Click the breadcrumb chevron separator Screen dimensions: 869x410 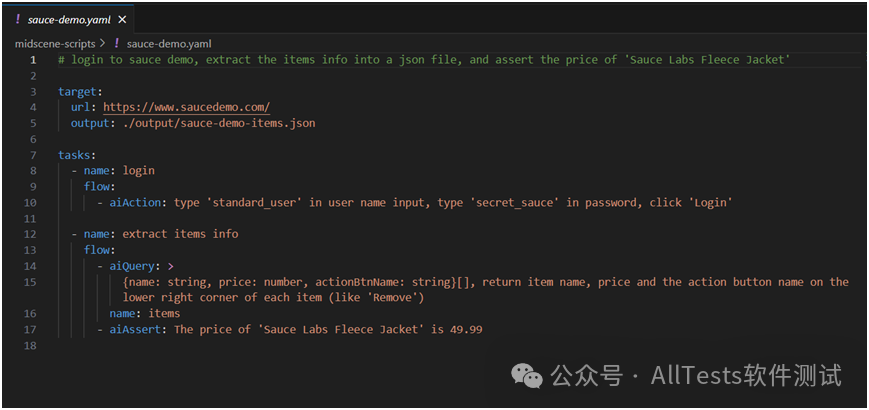pos(102,44)
